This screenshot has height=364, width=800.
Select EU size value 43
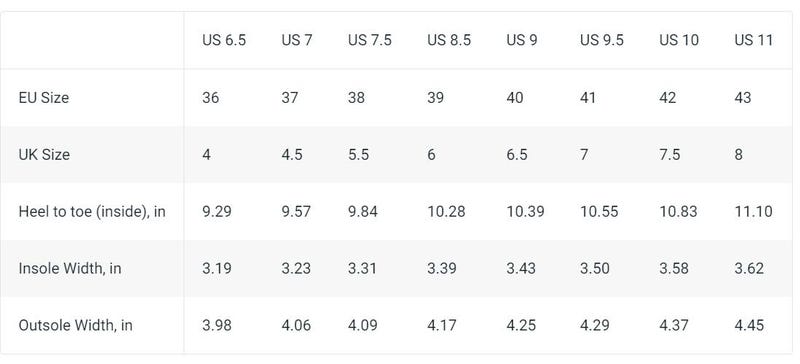(743, 98)
